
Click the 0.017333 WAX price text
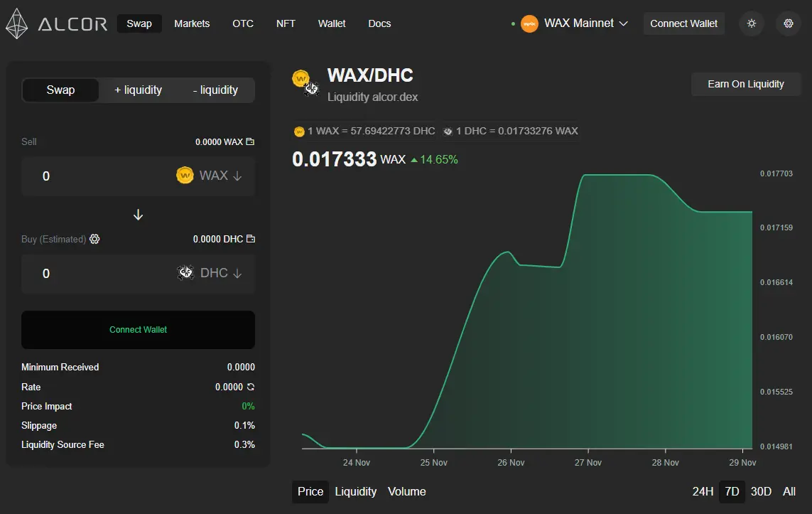(349, 159)
